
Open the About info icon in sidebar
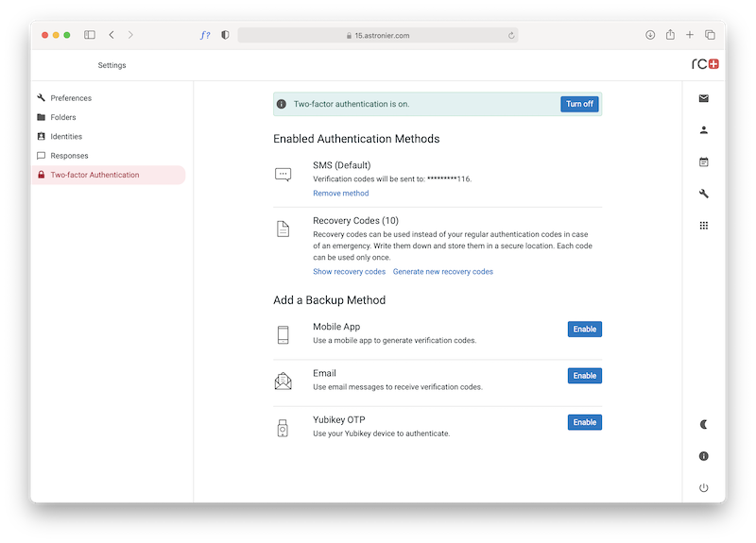tap(703, 456)
